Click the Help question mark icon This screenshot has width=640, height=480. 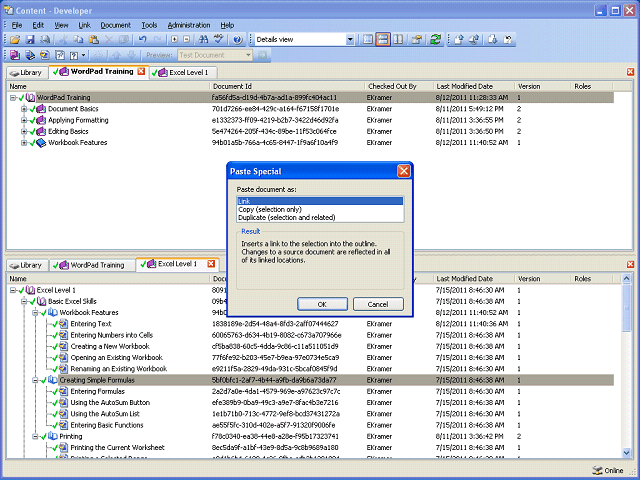click(238, 40)
